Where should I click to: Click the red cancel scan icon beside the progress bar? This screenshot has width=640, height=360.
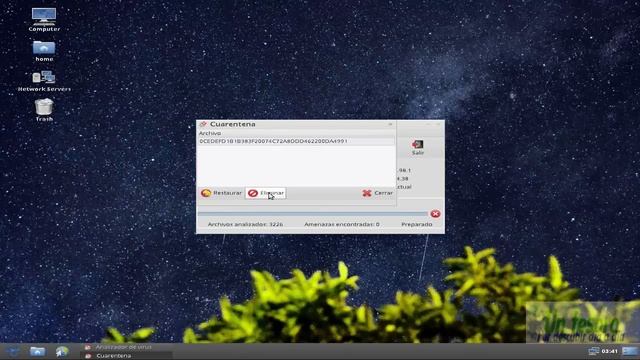tap(436, 214)
